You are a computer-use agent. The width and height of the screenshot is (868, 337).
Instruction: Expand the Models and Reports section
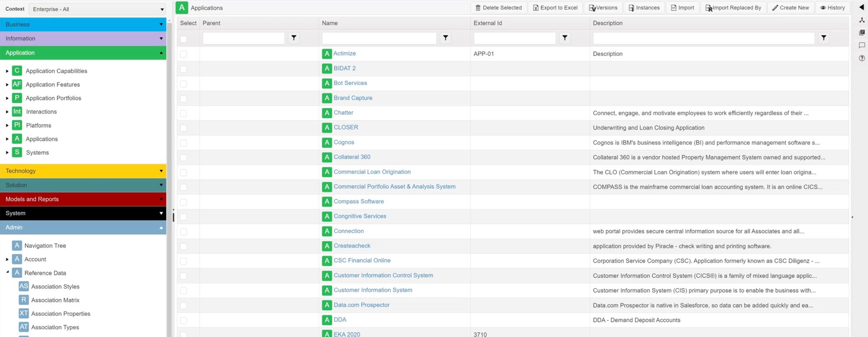coord(83,199)
